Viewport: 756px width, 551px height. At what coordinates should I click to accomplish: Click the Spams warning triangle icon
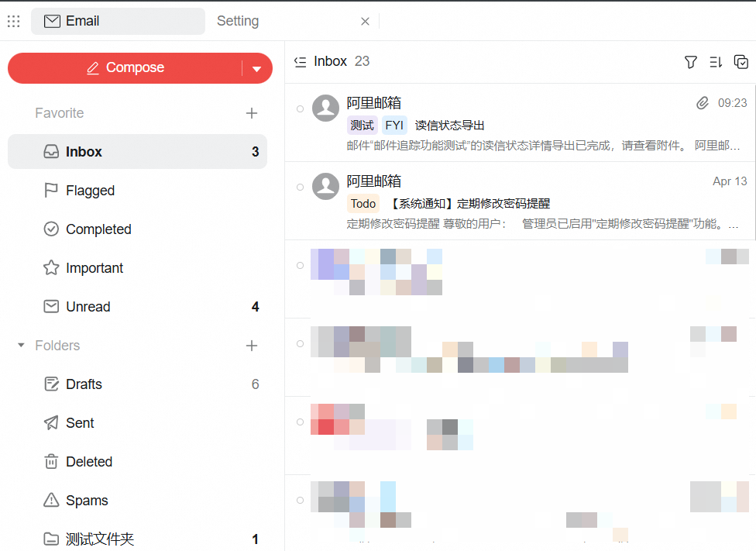(51, 500)
